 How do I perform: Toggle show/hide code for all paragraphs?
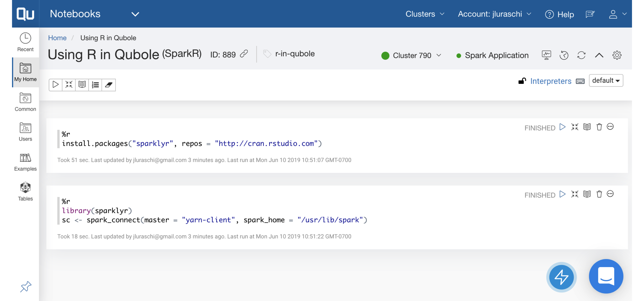[x=69, y=85]
